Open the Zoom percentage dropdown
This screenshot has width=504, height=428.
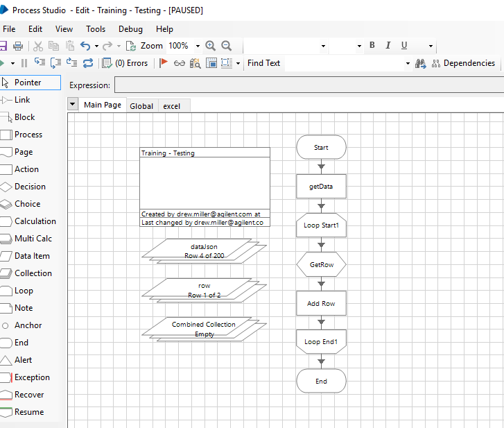click(x=198, y=46)
